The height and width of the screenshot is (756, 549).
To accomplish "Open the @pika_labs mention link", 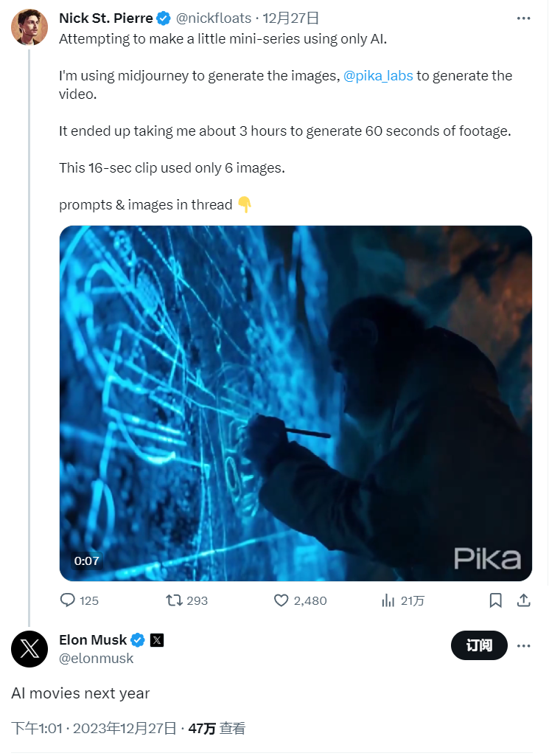I will tap(378, 75).
